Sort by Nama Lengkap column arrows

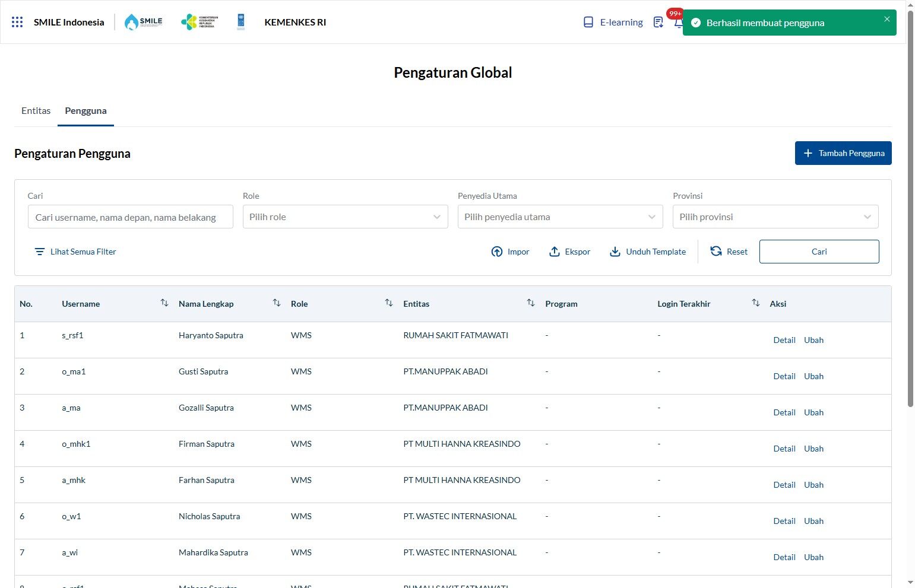tap(277, 303)
